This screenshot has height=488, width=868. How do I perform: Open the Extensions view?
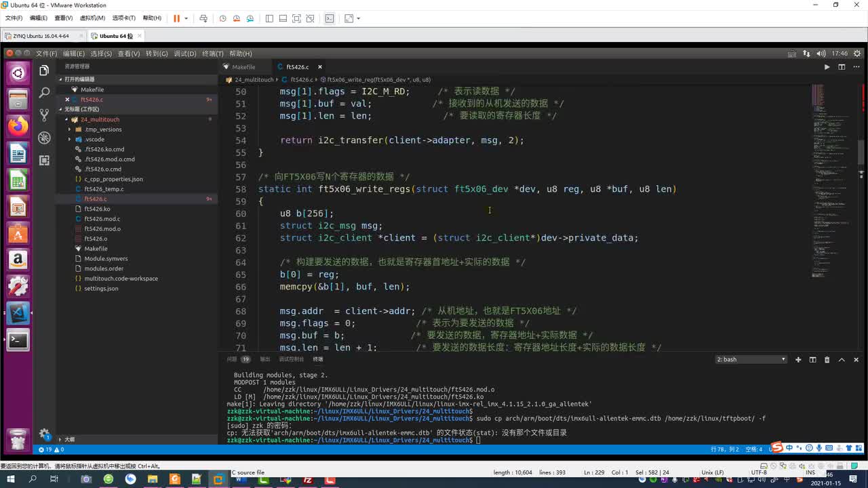(44, 160)
